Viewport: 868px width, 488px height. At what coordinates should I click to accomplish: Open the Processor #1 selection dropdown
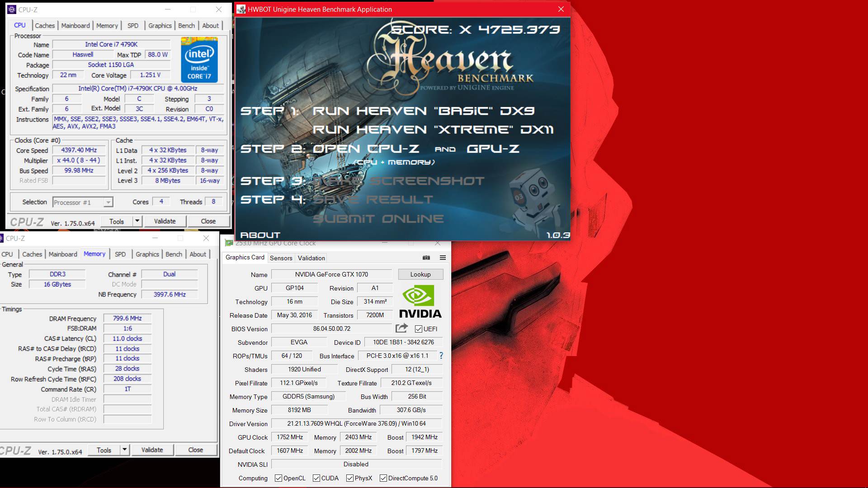coord(83,202)
